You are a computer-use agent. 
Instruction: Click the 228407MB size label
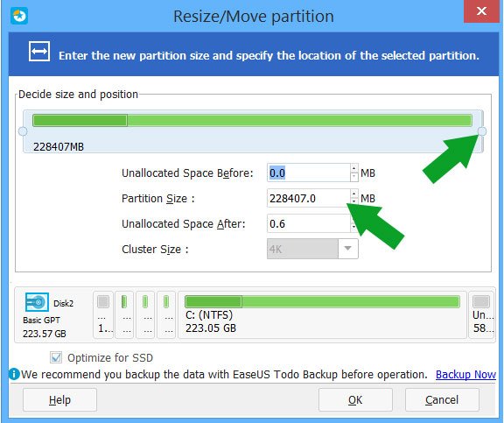tap(59, 147)
